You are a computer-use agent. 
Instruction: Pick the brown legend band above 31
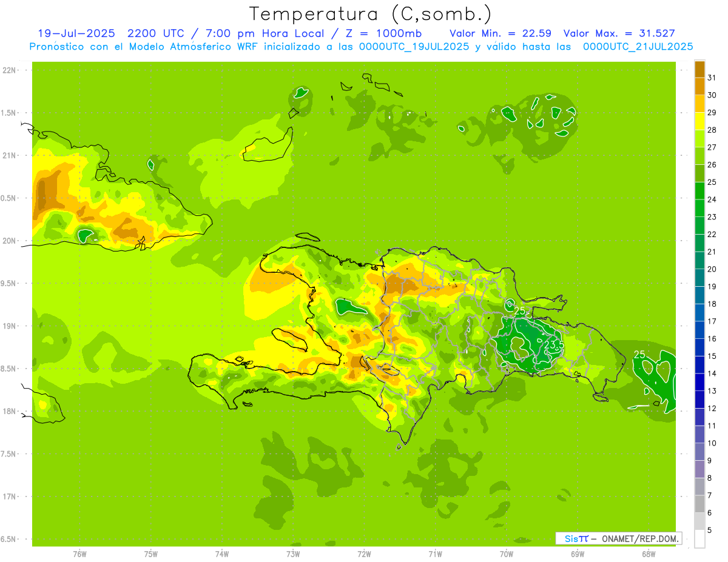(x=700, y=69)
